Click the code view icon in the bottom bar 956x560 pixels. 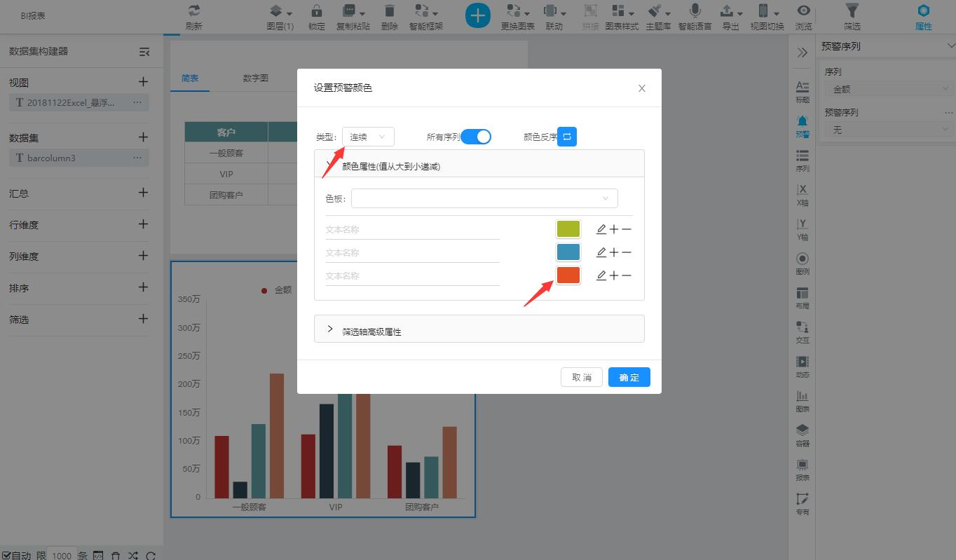[98, 555]
